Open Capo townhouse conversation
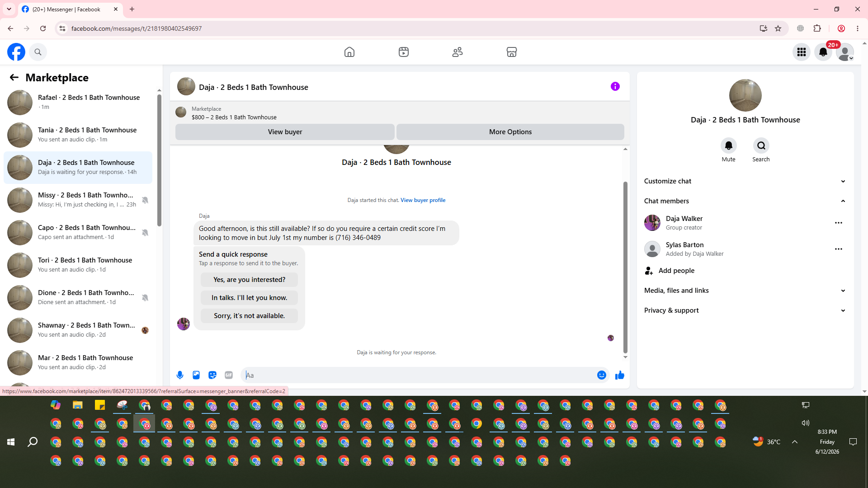The image size is (868, 488). (78, 233)
